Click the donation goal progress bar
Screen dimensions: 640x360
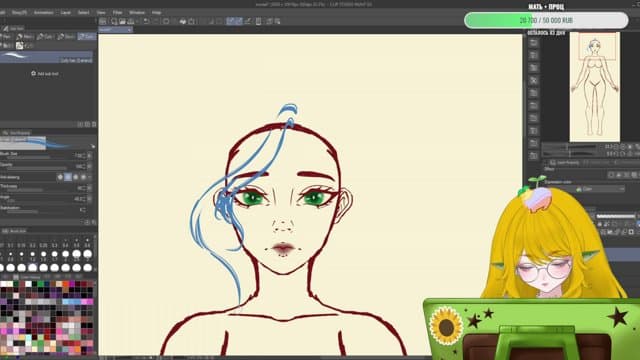point(546,20)
